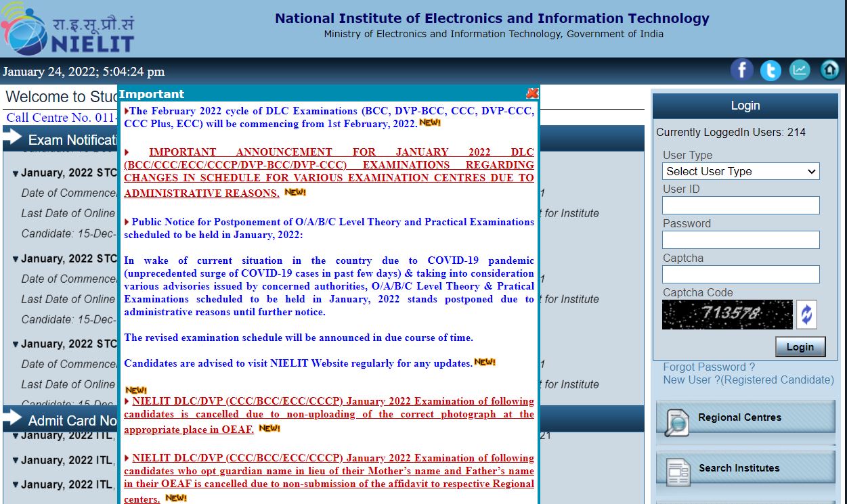This screenshot has width=847, height=504.
Task: Click the Admit Card arrow icon
Action: tap(12, 419)
